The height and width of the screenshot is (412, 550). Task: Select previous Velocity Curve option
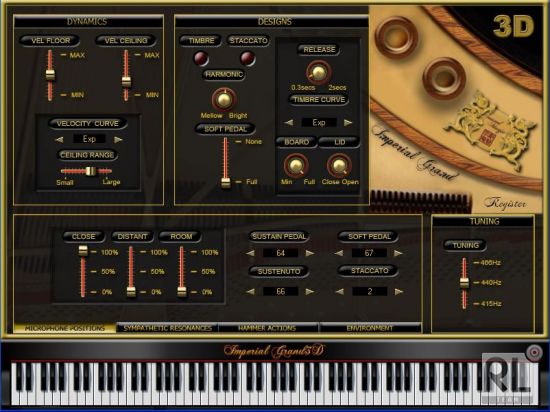click(x=59, y=140)
